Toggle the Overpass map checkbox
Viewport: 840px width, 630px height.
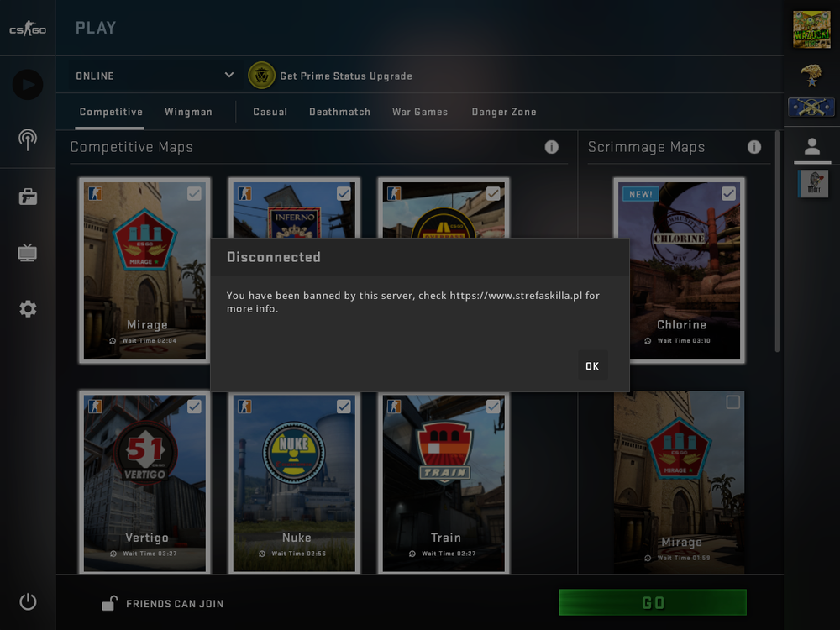tap(493, 193)
